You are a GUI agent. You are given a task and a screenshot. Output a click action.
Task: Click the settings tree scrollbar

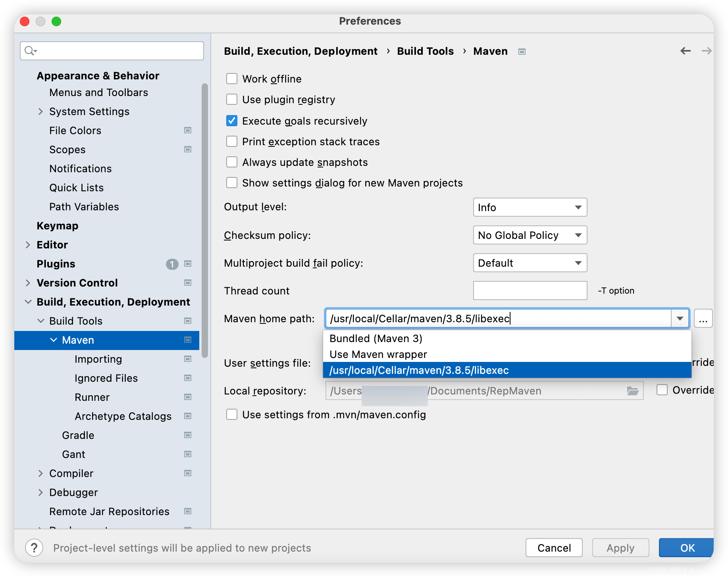tap(204, 220)
